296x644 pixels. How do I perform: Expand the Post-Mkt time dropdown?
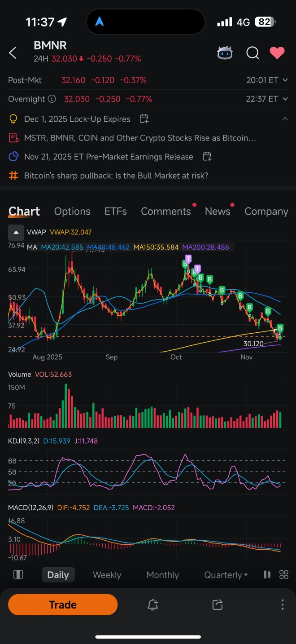(x=285, y=80)
